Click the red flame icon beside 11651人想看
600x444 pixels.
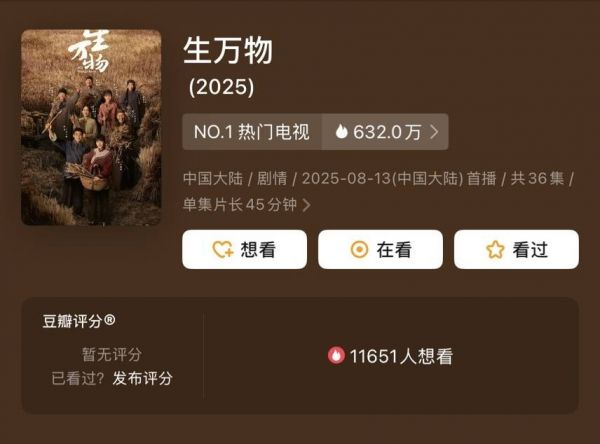tap(336, 356)
